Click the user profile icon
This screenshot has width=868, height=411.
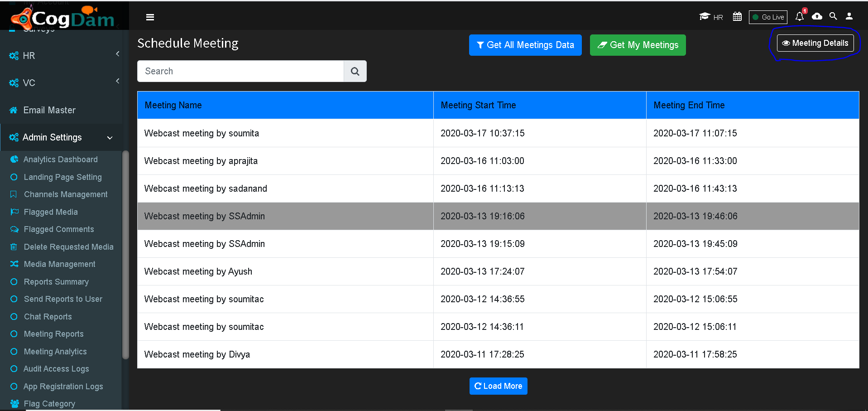849,16
